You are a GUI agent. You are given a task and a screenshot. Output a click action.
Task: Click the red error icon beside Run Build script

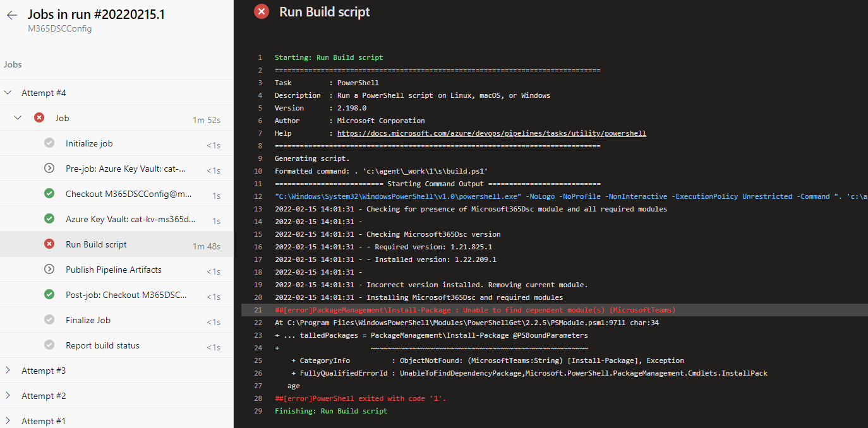pyautogui.click(x=49, y=244)
